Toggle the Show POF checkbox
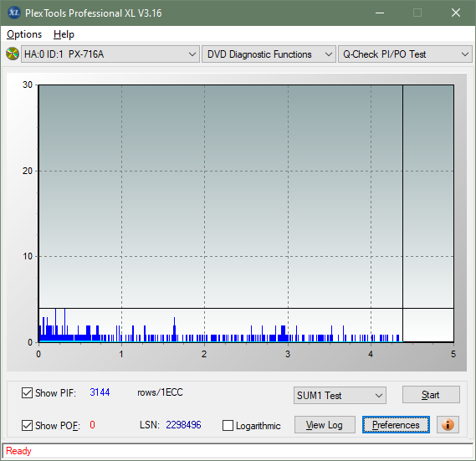 (x=27, y=425)
